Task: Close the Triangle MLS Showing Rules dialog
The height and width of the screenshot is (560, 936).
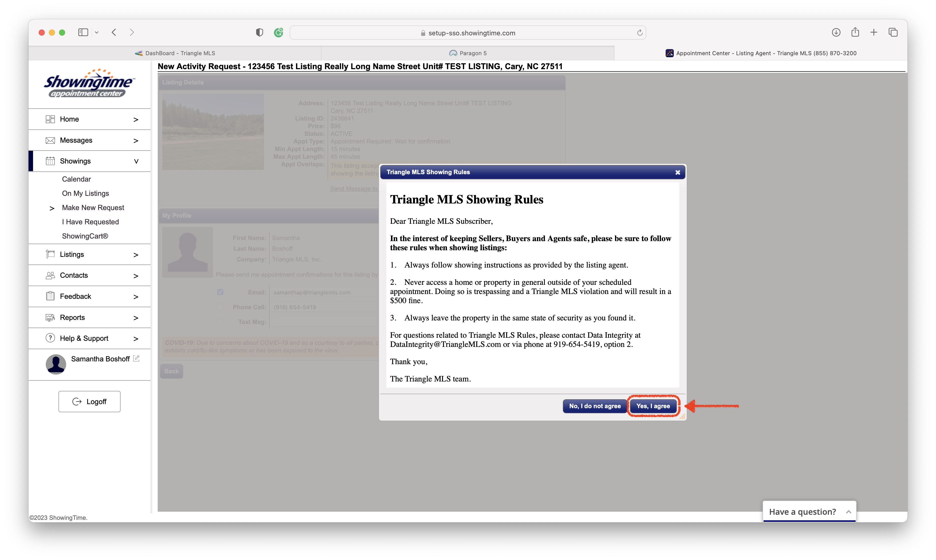Action: click(678, 172)
